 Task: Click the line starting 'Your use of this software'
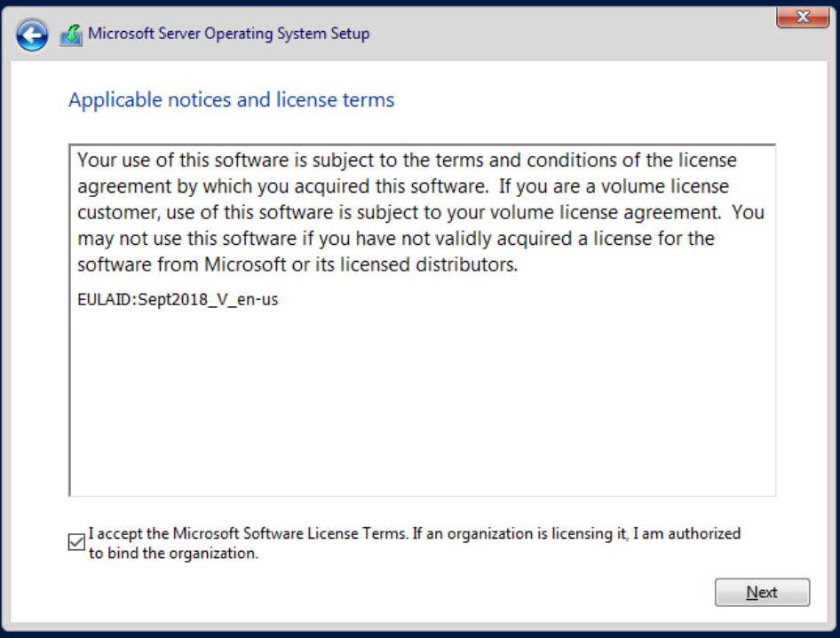407,161
